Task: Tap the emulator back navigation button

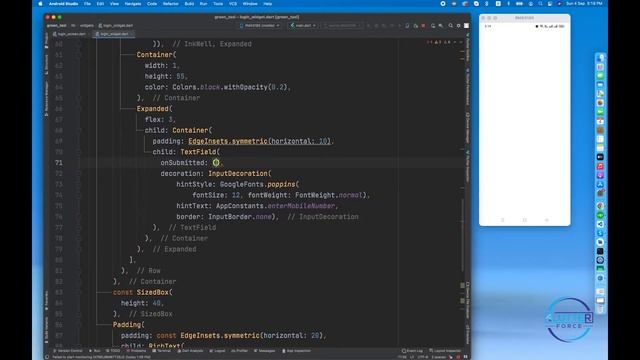Action: point(547,220)
